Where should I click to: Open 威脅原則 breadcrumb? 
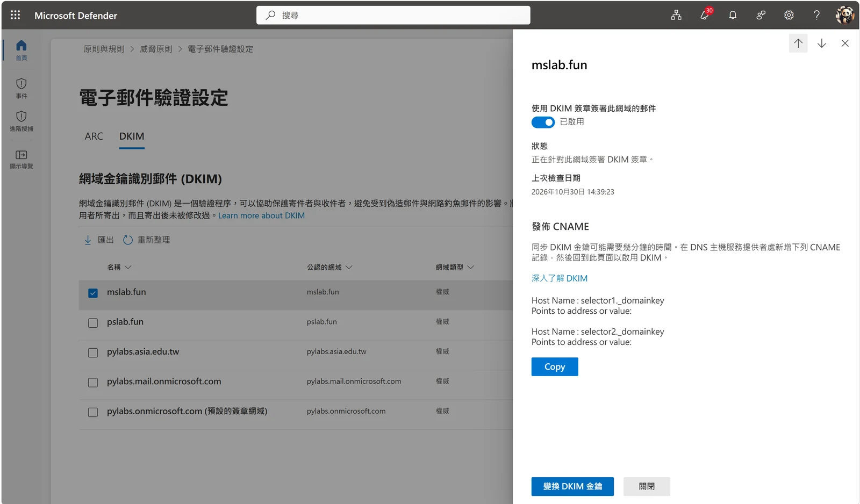click(x=156, y=49)
